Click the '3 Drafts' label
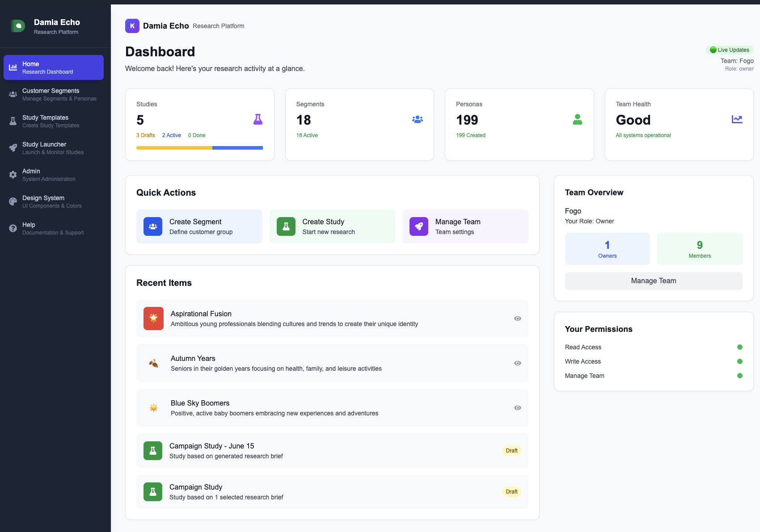This screenshot has width=760, height=532. (x=146, y=135)
